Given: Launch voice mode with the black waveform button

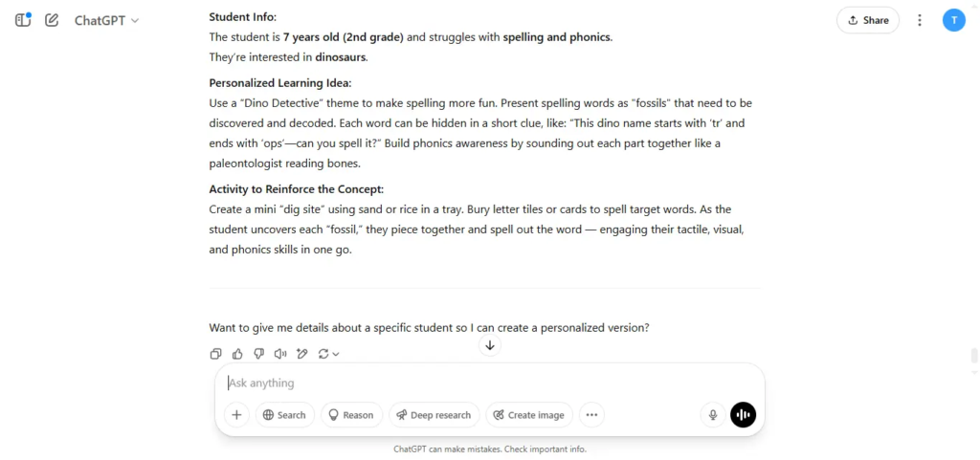Looking at the screenshot, I should (743, 415).
